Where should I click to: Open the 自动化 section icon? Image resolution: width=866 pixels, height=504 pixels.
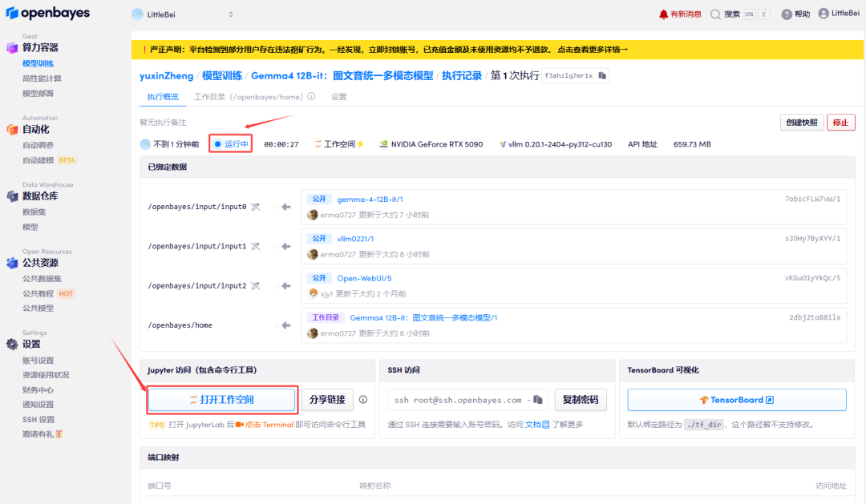(x=12, y=129)
